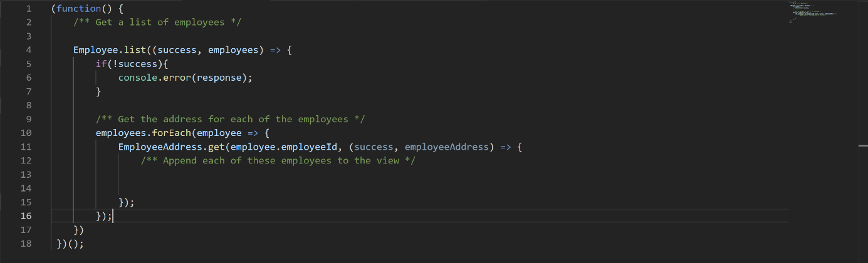Click the "get" method on line 11
The width and height of the screenshot is (868, 263).
(216, 147)
